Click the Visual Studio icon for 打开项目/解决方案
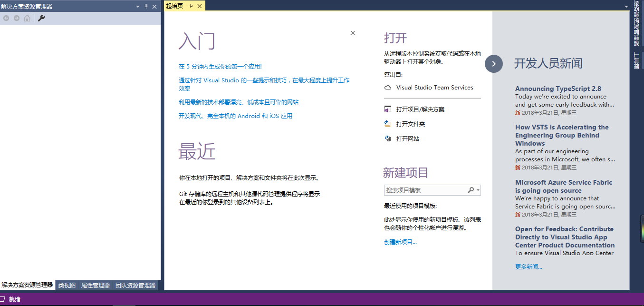 pyautogui.click(x=387, y=109)
